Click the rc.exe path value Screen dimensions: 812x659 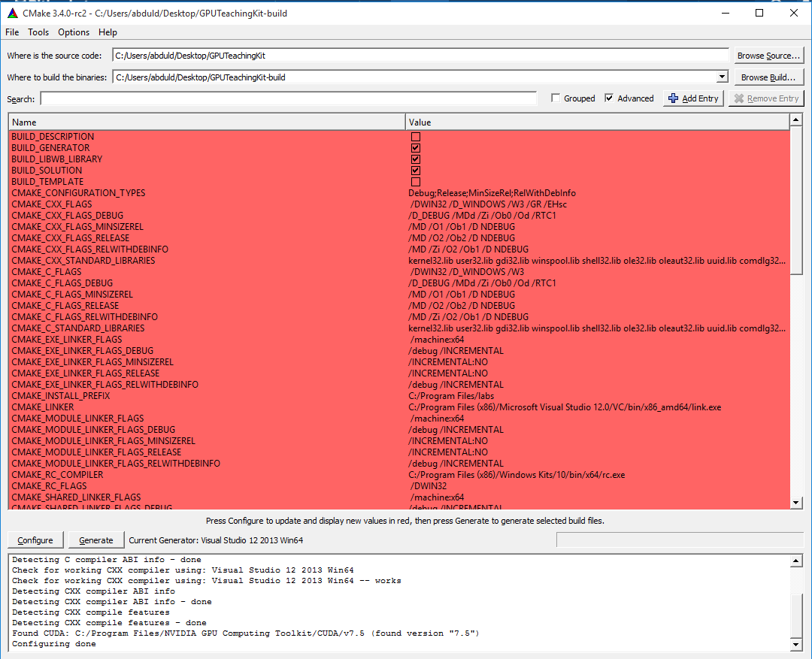click(517, 475)
